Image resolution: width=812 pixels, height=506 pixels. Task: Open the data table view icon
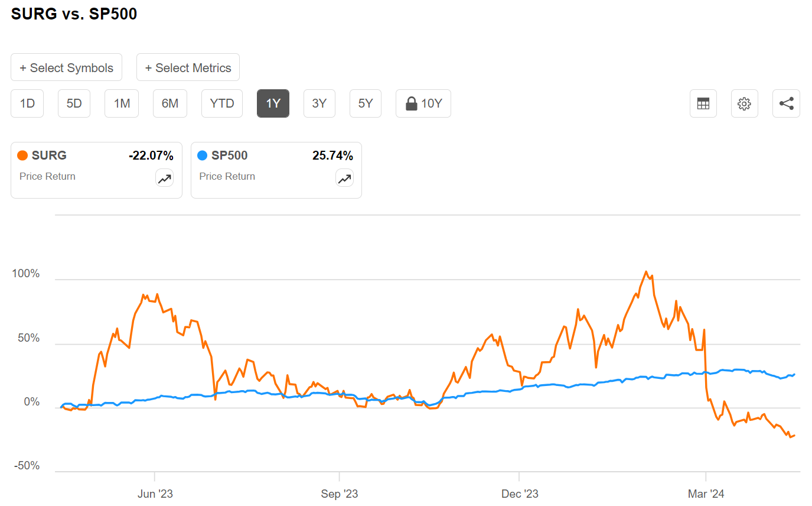click(x=703, y=103)
